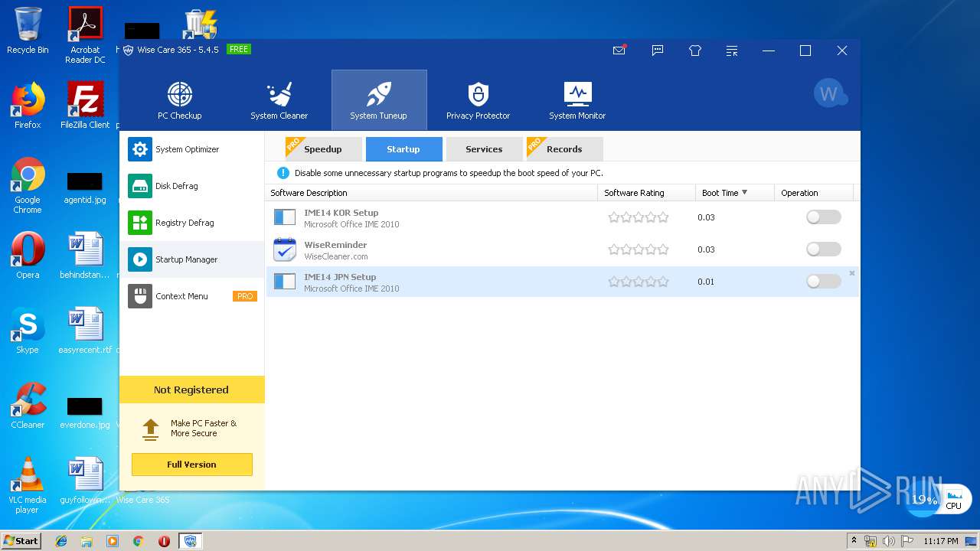The image size is (980, 551).
Task: Rate IME14 KOR Setup with stars
Action: 639,217
